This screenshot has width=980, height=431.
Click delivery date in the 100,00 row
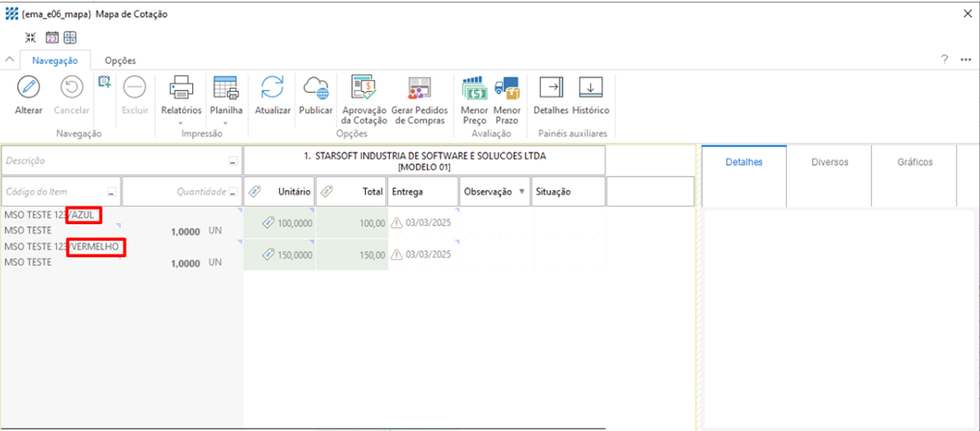click(428, 222)
